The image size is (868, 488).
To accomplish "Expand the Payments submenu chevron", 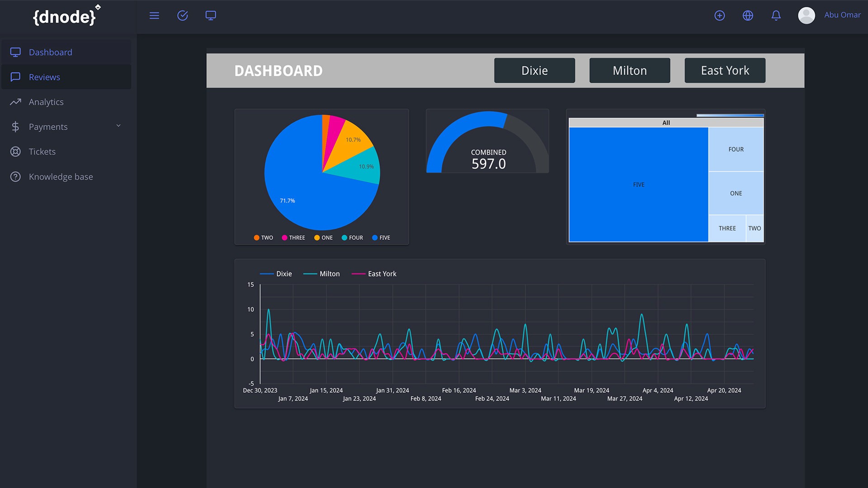I will (x=118, y=126).
